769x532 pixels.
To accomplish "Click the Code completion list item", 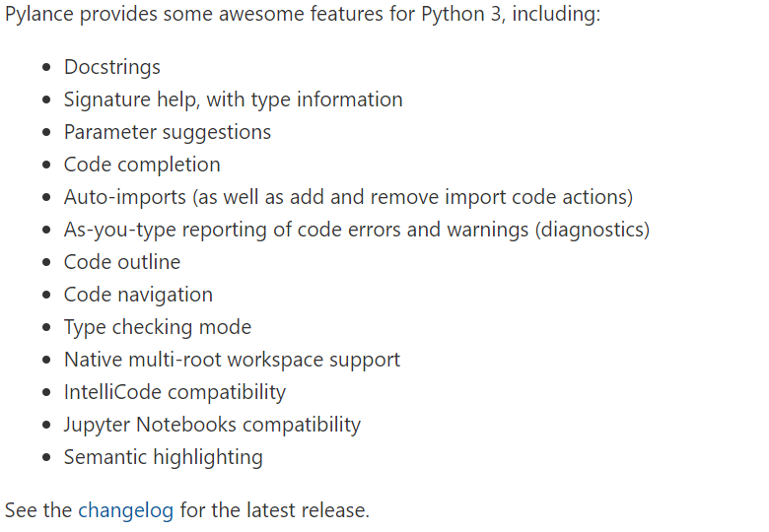I will point(142,166).
